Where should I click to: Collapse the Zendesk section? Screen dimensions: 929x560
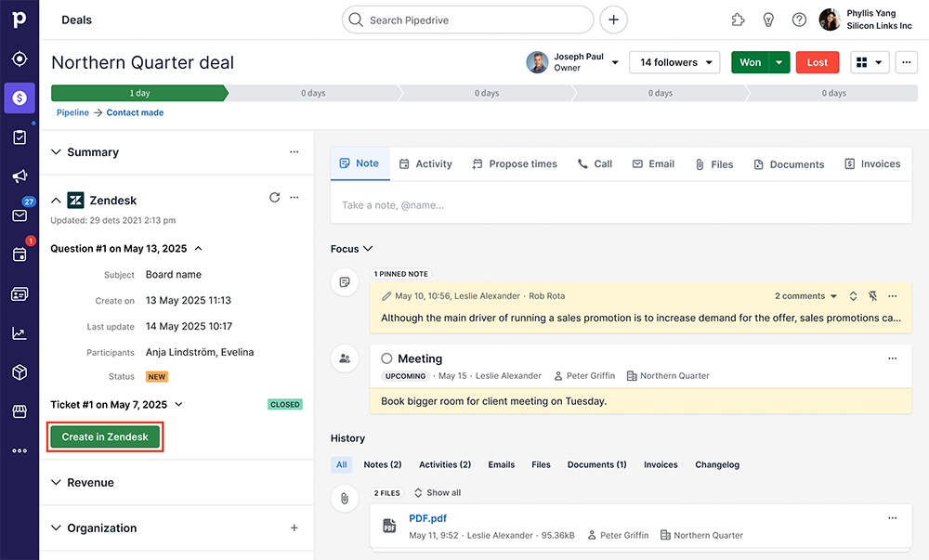click(57, 201)
